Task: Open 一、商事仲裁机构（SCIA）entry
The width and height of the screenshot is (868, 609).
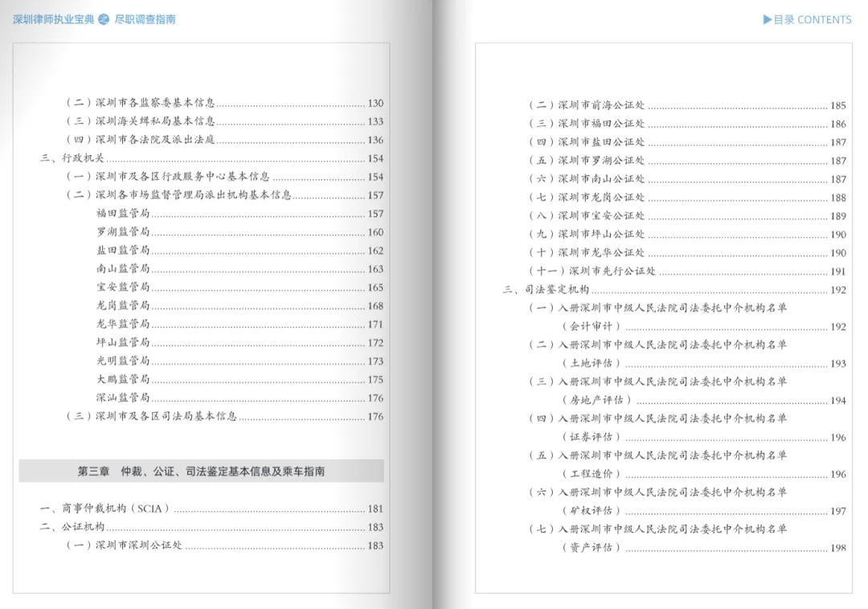Action: tap(211, 509)
